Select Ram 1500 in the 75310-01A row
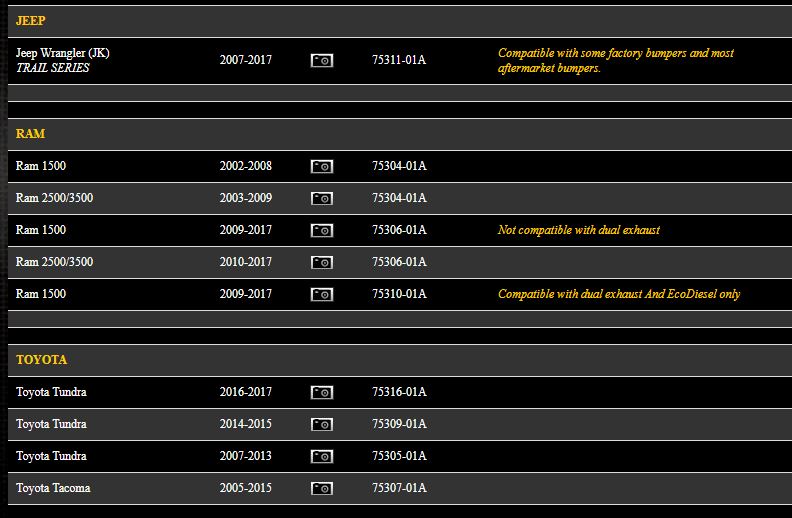The image size is (792, 518). [x=41, y=293]
